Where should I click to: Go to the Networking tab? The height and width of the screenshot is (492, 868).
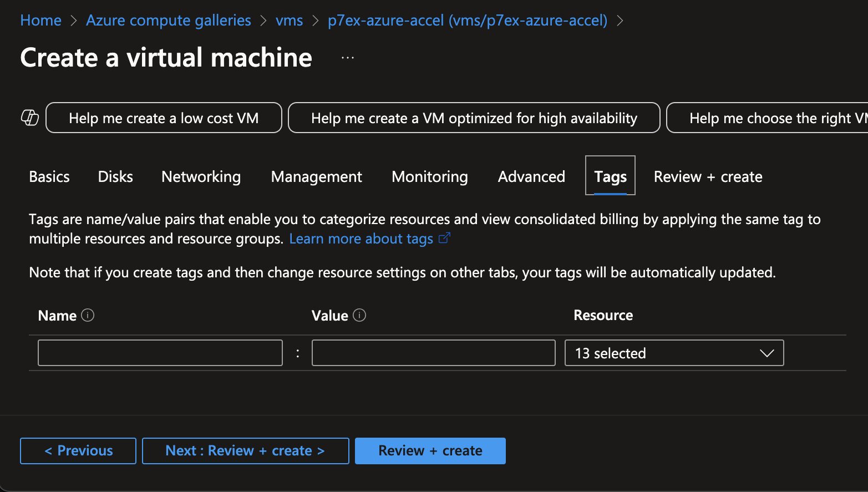click(x=201, y=176)
